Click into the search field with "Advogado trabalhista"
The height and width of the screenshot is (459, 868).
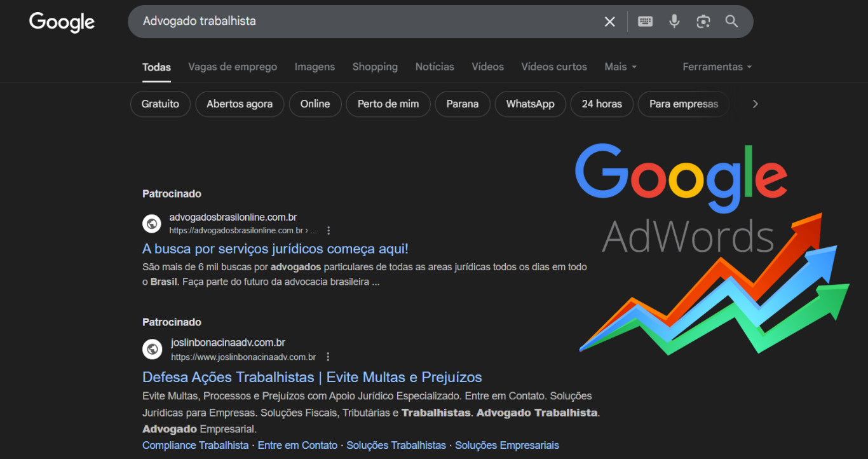click(x=362, y=22)
